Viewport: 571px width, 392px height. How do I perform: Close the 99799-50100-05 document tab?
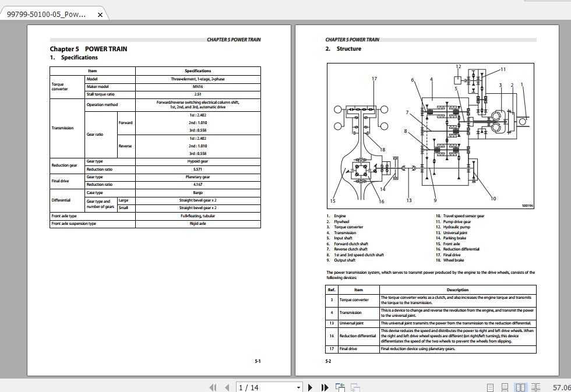99,14
